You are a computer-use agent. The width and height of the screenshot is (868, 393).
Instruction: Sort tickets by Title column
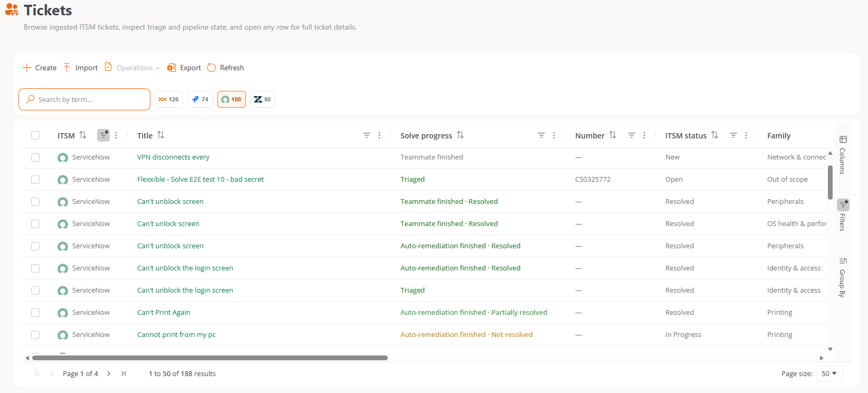point(160,135)
